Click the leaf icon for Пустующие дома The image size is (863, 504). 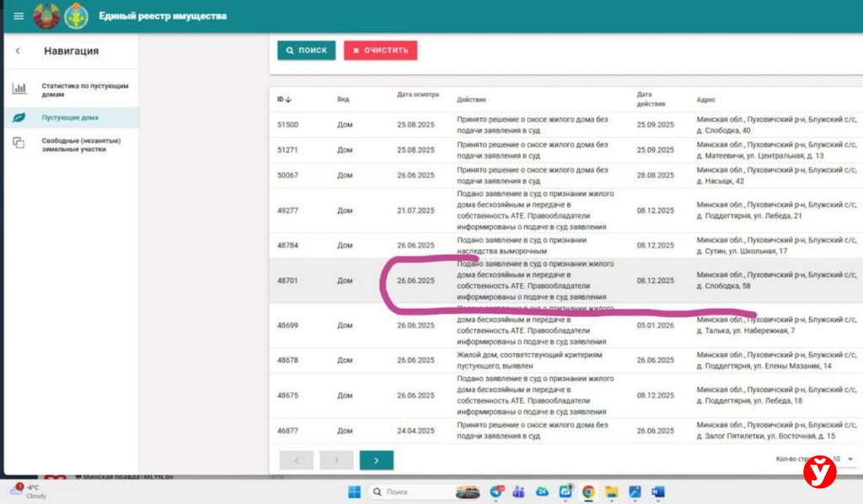point(19,118)
